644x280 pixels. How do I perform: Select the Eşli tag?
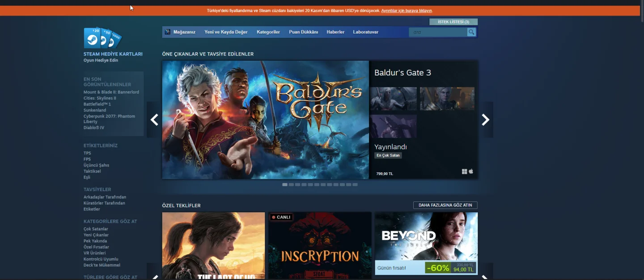pyautogui.click(x=87, y=177)
